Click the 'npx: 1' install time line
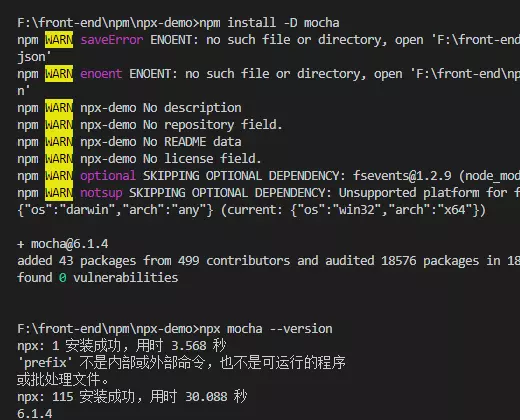 pos(122,346)
